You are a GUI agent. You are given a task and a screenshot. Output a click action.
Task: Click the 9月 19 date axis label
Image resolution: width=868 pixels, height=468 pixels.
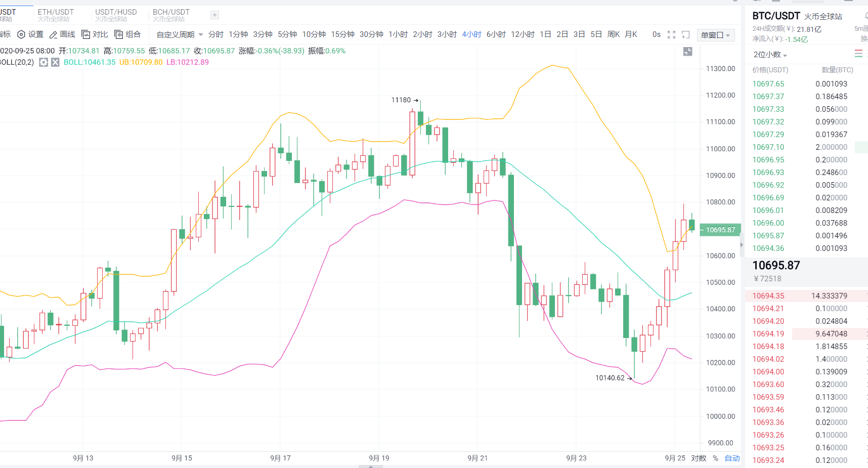(x=379, y=458)
